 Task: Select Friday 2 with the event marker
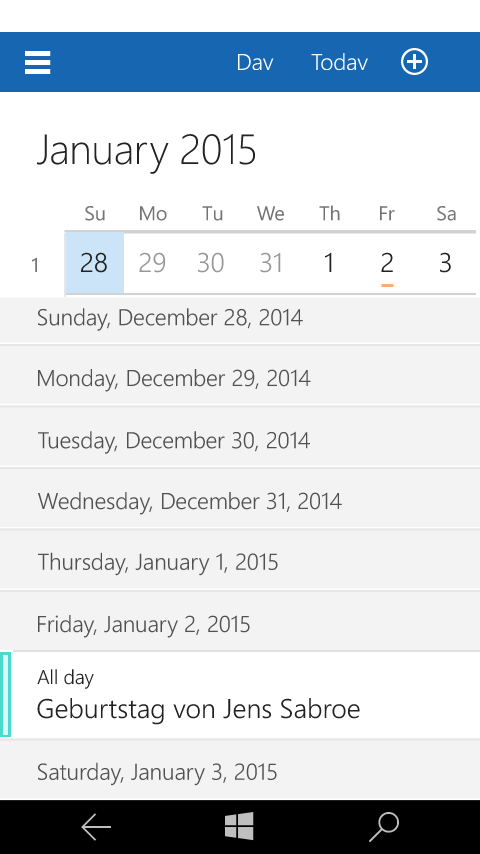387,263
